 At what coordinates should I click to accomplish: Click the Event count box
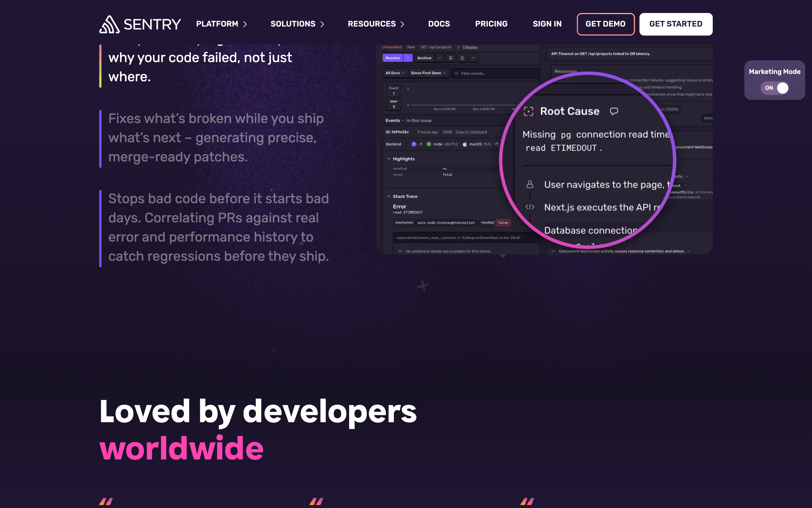click(394, 91)
